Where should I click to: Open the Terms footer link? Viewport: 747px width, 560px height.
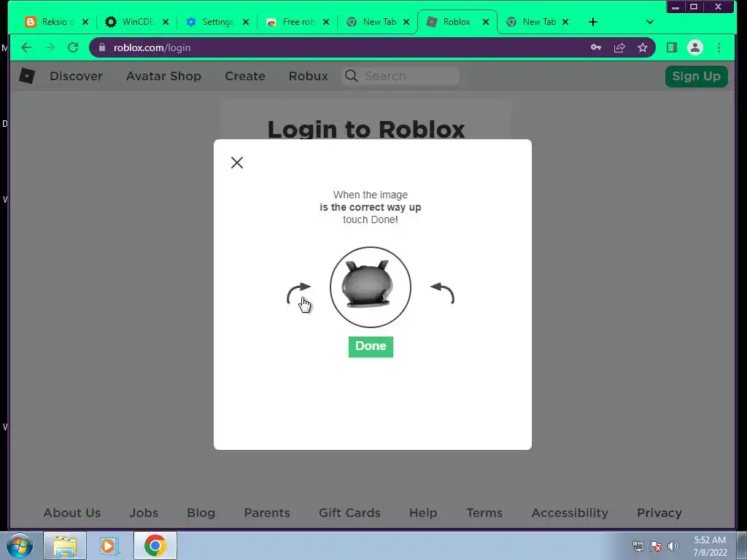coord(484,513)
